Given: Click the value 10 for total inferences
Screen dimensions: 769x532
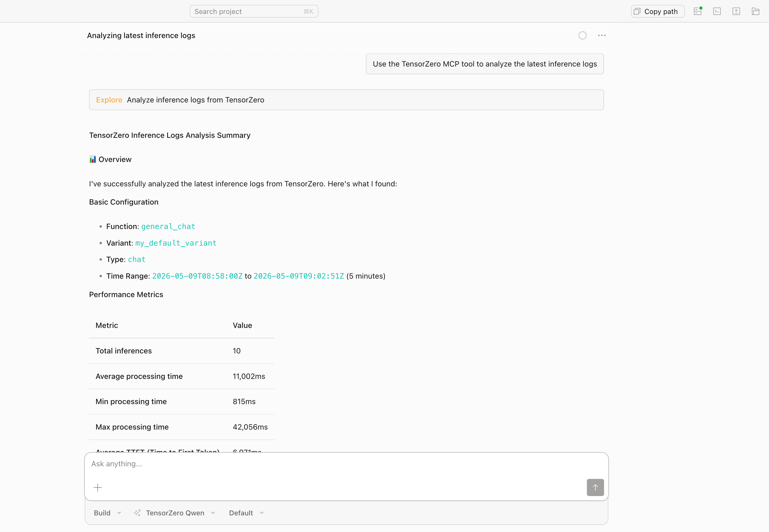Looking at the screenshot, I should pos(237,351).
